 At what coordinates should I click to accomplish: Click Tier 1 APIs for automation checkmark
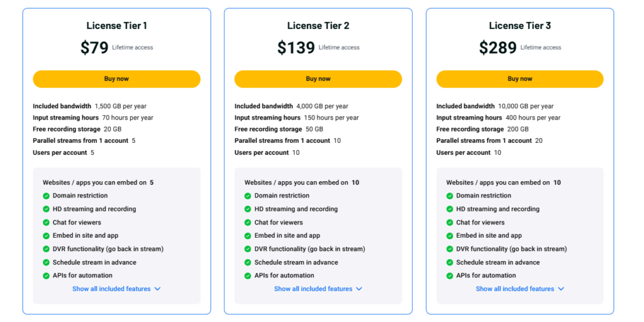pos(46,275)
